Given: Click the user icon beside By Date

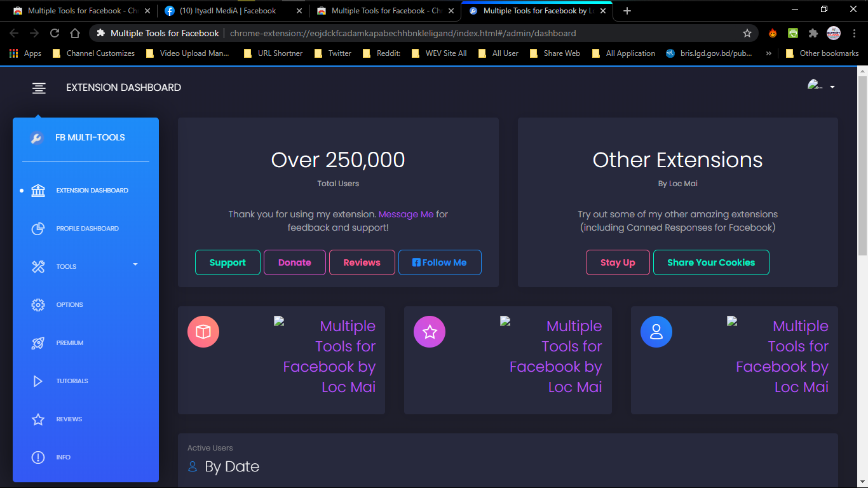Looking at the screenshot, I should tap(193, 467).
